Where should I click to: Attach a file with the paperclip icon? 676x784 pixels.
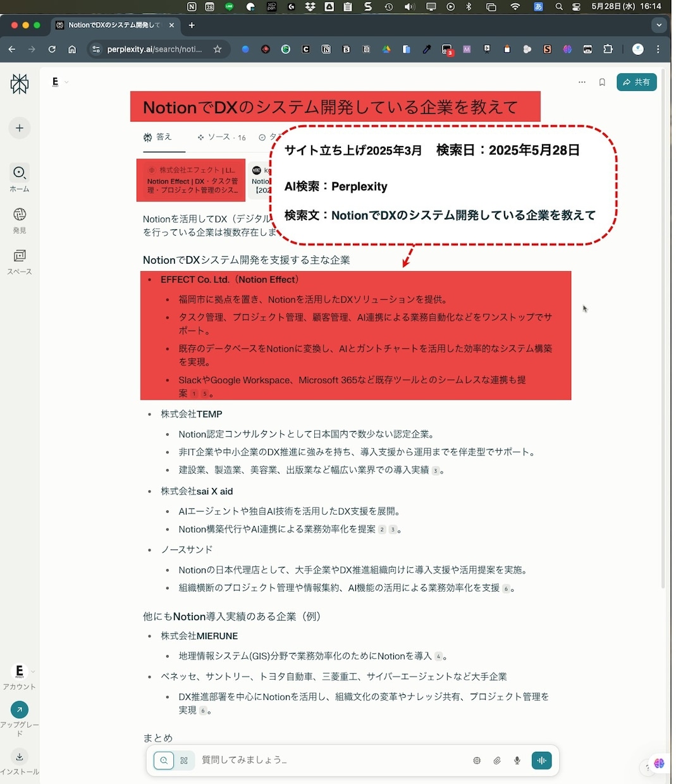pyautogui.click(x=497, y=761)
